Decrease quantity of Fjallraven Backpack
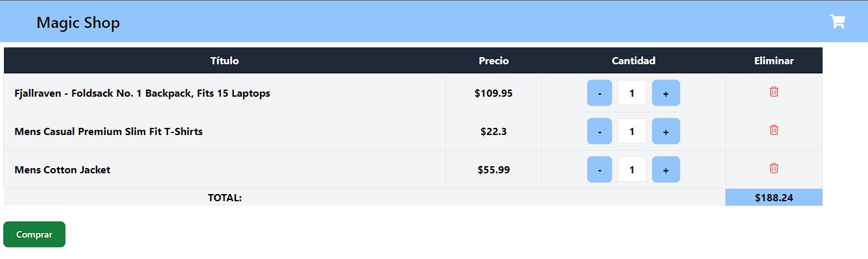The width and height of the screenshot is (868, 259). 600,93
